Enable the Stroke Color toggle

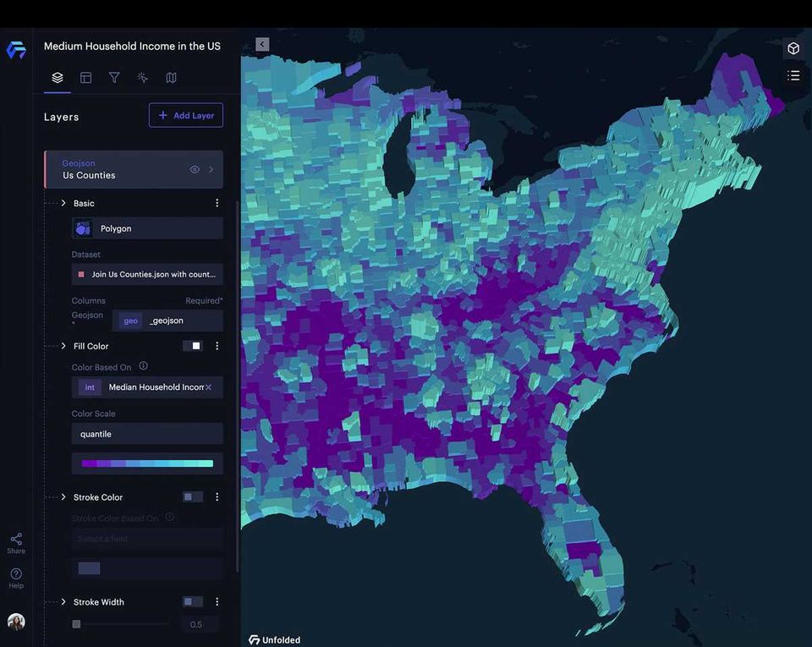click(x=193, y=497)
